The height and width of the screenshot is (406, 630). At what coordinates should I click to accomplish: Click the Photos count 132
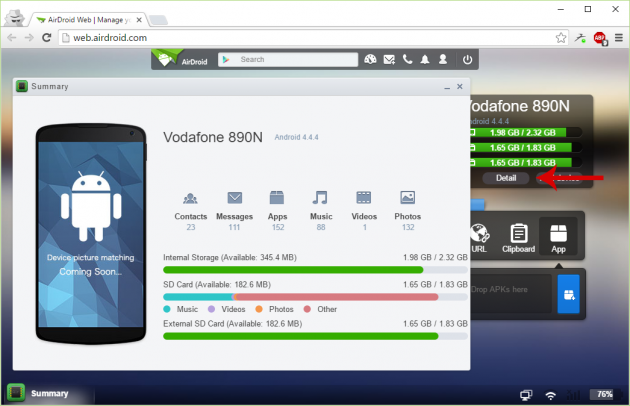408,227
